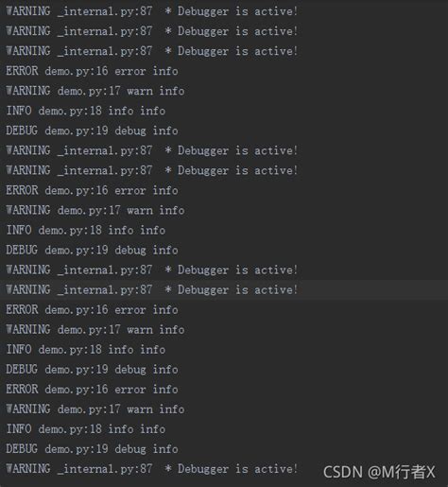Screen dimensions: 448x487
Task: Select the first ERROR demo.py:16 error info line
Action: (x=92, y=71)
